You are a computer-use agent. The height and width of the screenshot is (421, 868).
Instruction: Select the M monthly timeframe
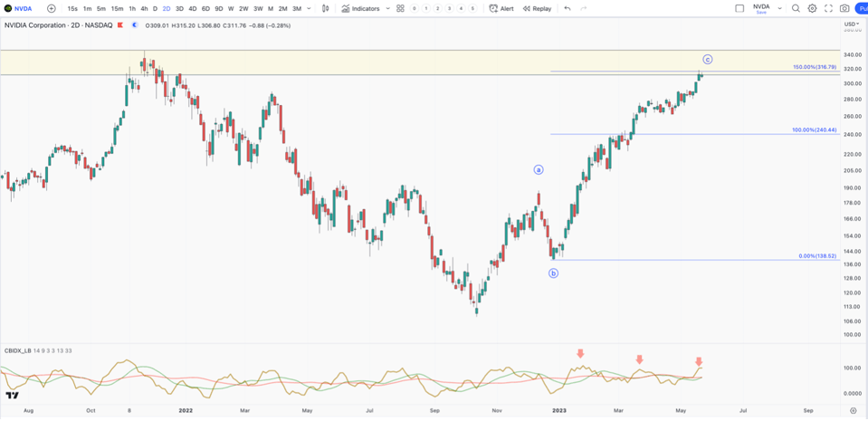click(x=271, y=9)
